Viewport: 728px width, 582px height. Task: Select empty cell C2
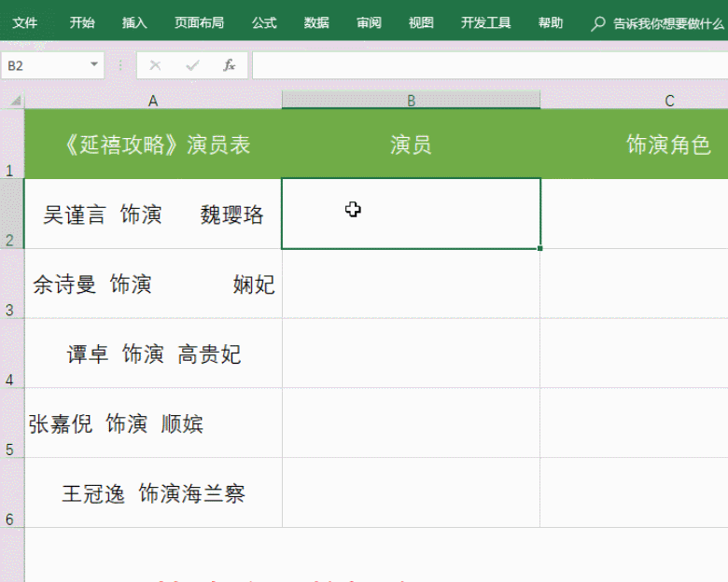635,214
